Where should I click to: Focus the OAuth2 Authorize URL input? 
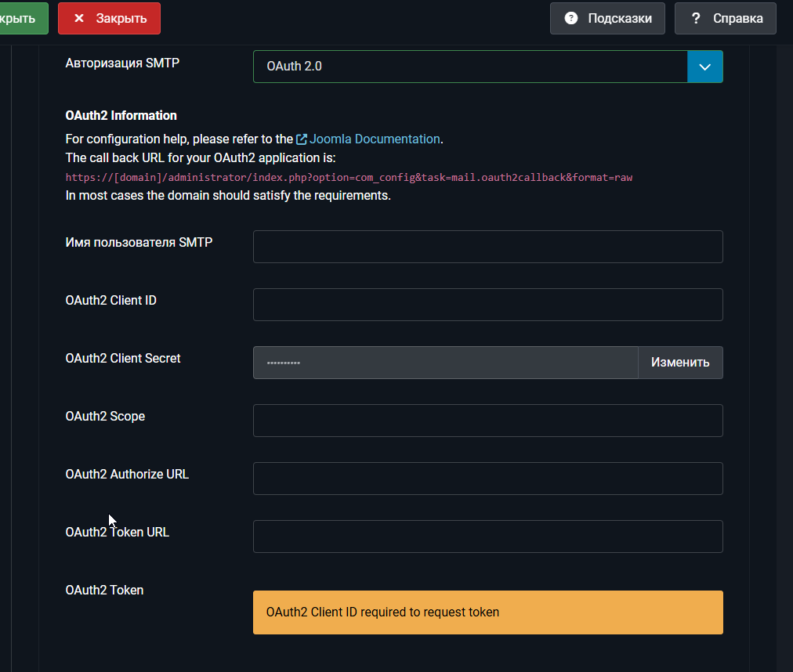(488, 479)
